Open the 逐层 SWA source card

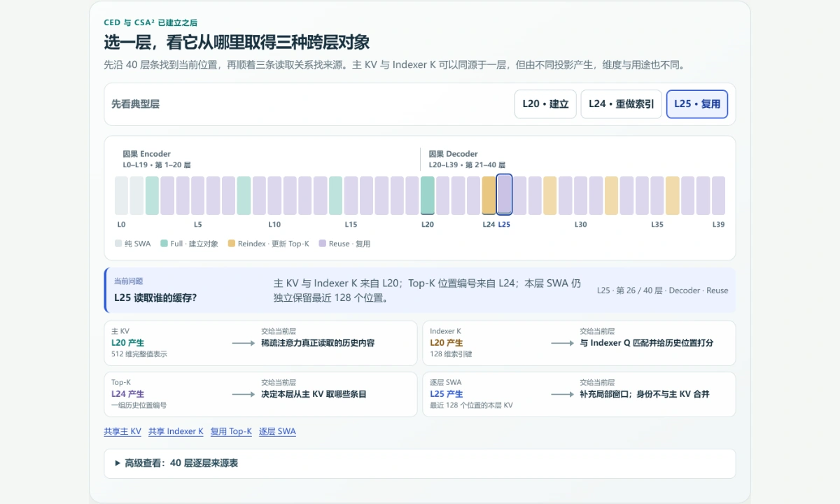click(x=579, y=394)
